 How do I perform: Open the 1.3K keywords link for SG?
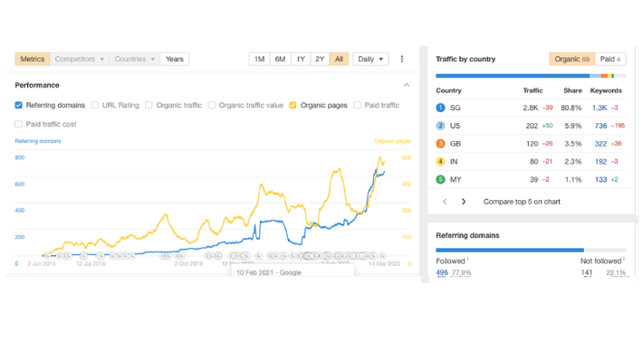click(x=600, y=108)
